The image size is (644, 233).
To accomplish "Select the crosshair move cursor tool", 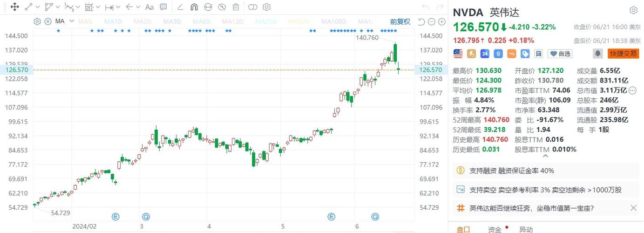I will click(x=14, y=7).
